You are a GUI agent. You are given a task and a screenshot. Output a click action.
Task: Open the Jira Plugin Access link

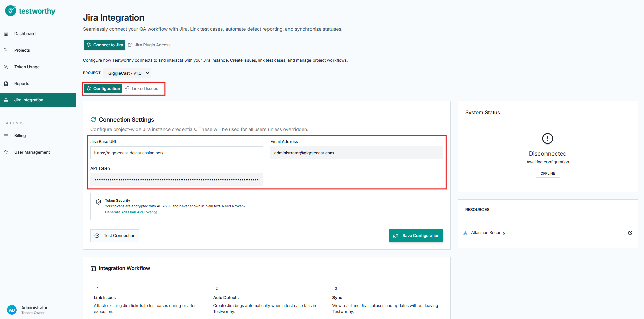[149, 45]
